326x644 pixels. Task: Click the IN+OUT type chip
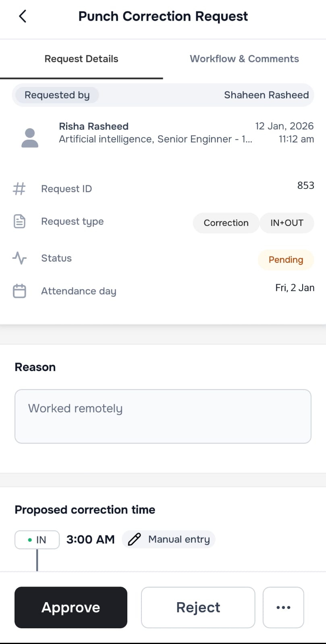coord(287,223)
